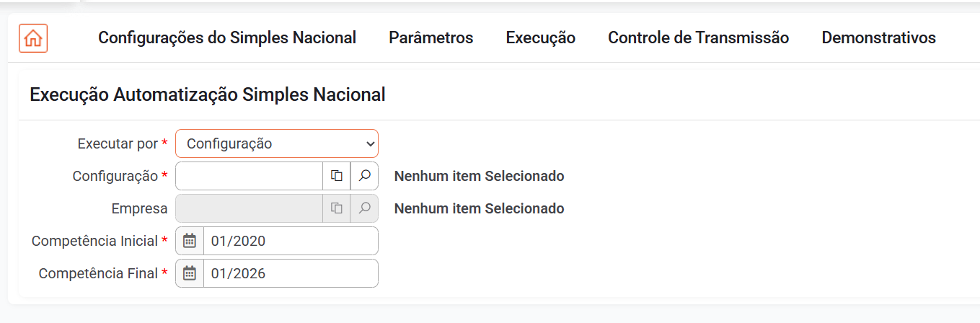980x323 pixels.
Task: Open the Controle de Transmissão menu
Action: pyautogui.click(x=698, y=38)
